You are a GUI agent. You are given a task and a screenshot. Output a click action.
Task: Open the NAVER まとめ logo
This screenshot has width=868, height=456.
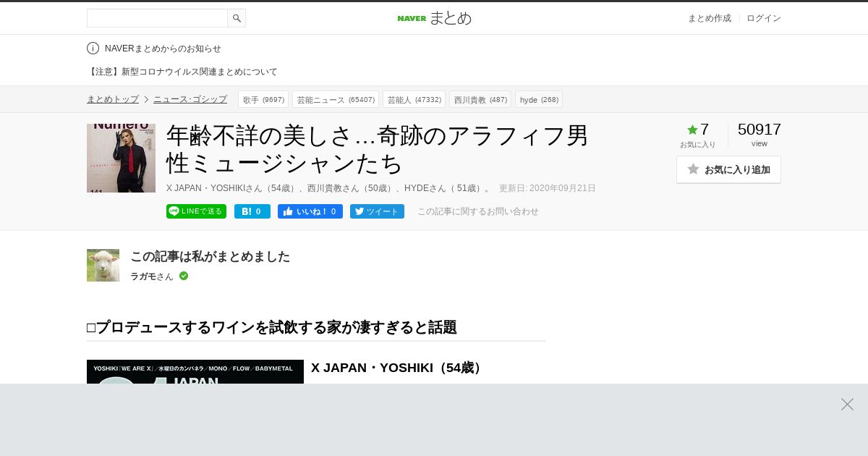[x=434, y=18]
